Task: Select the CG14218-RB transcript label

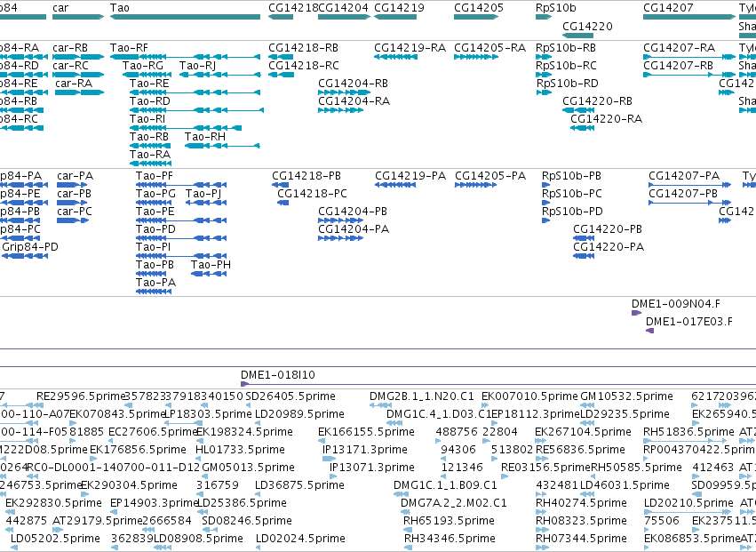Action: click(x=303, y=48)
